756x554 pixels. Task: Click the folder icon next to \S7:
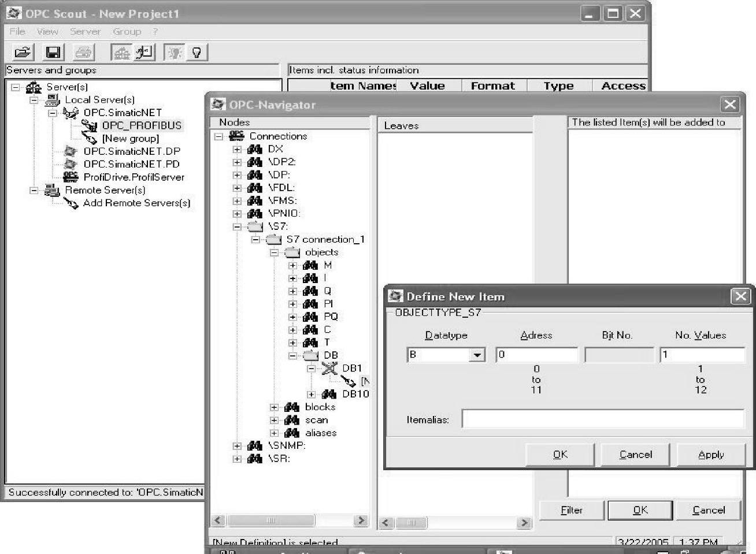click(x=255, y=226)
